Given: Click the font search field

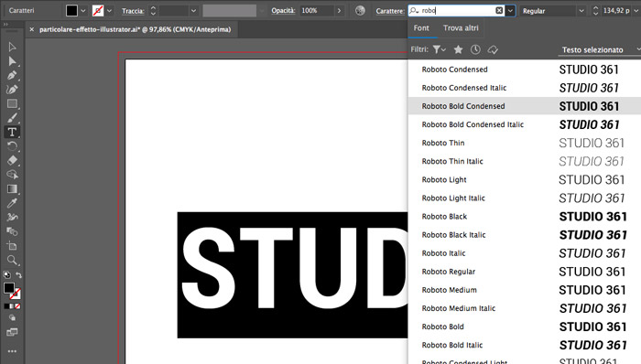Looking at the screenshot, I should 456,11.
